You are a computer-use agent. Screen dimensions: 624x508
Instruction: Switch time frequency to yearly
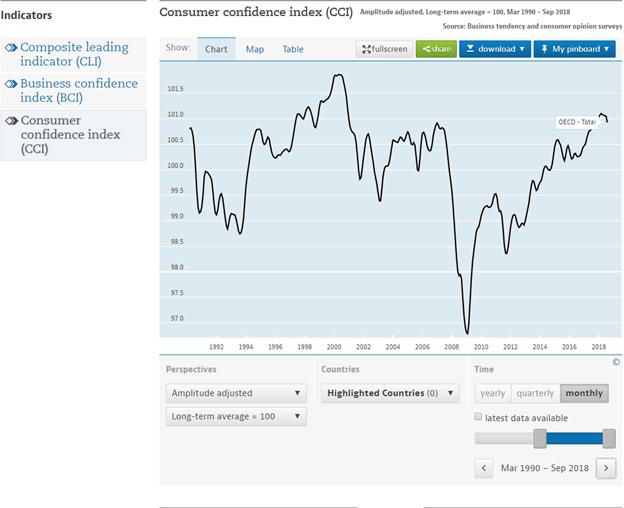tap(493, 393)
